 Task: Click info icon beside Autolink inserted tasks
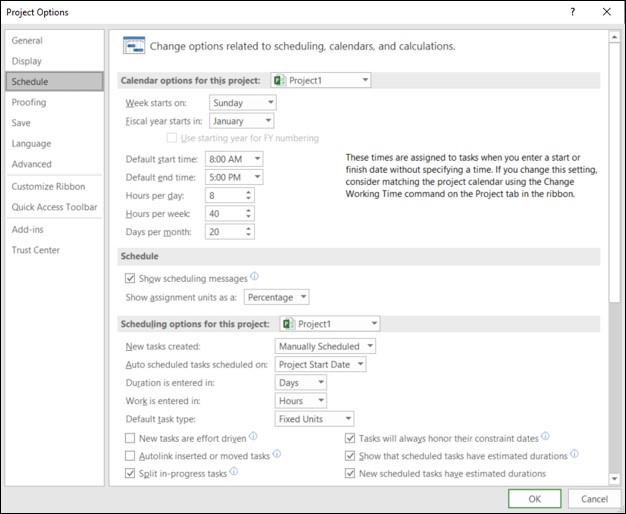(277, 454)
